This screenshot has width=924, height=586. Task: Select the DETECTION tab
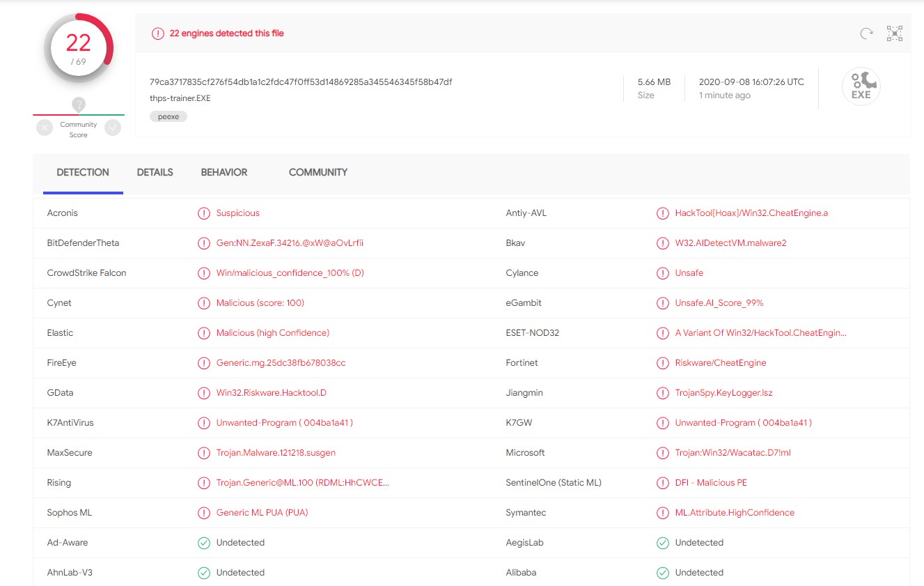click(83, 172)
